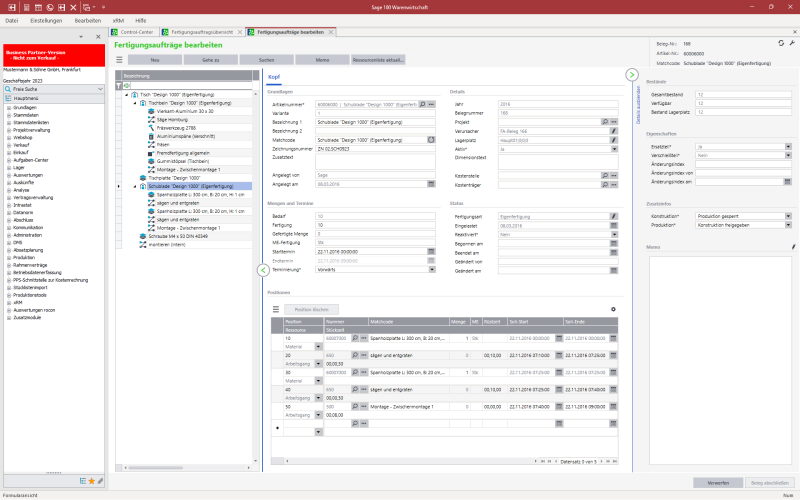Open the calendar picker for Angelegt am
This screenshot has width=800, height=500.
[x=431, y=184]
